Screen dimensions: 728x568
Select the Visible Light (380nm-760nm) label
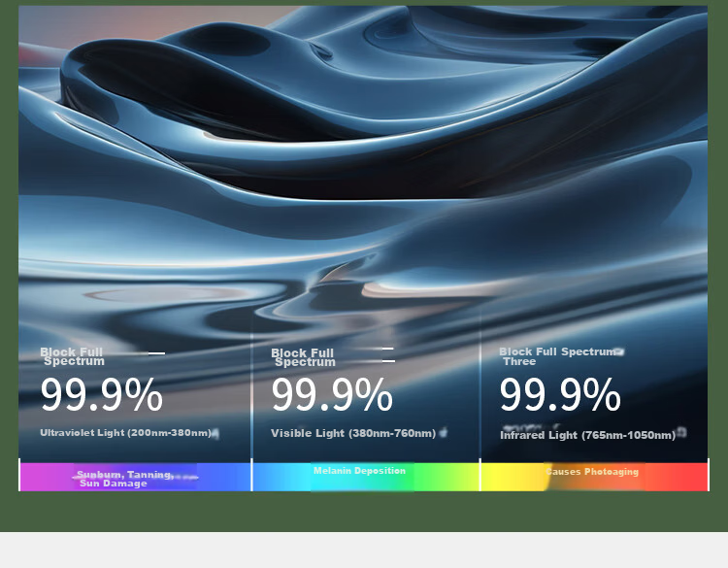coord(353,433)
